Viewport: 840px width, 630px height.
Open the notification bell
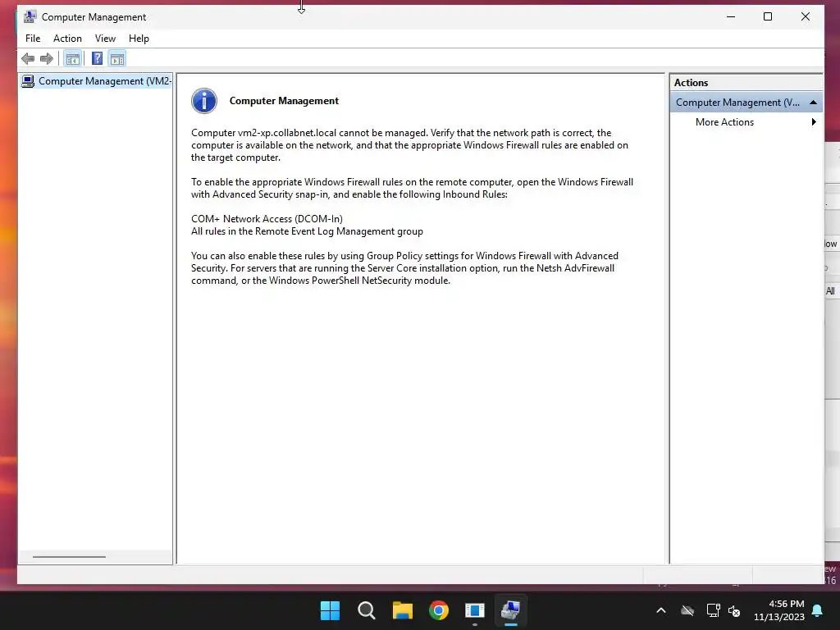point(818,610)
